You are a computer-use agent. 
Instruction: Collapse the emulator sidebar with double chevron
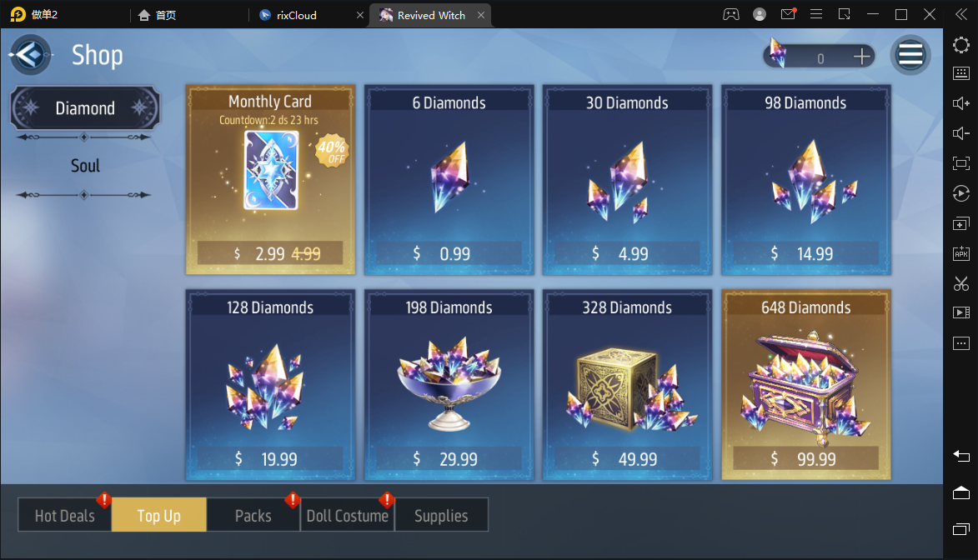pyautogui.click(x=961, y=14)
